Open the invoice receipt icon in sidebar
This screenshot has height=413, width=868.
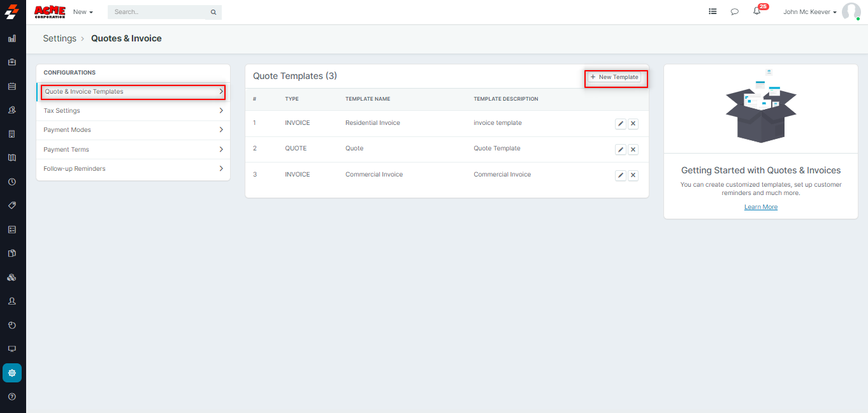coord(11,134)
